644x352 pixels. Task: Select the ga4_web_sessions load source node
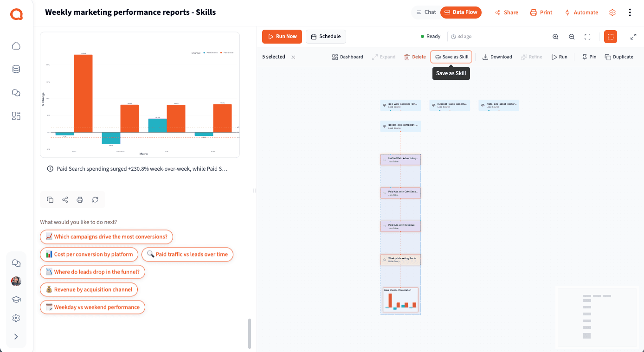(x=400, y=105)
